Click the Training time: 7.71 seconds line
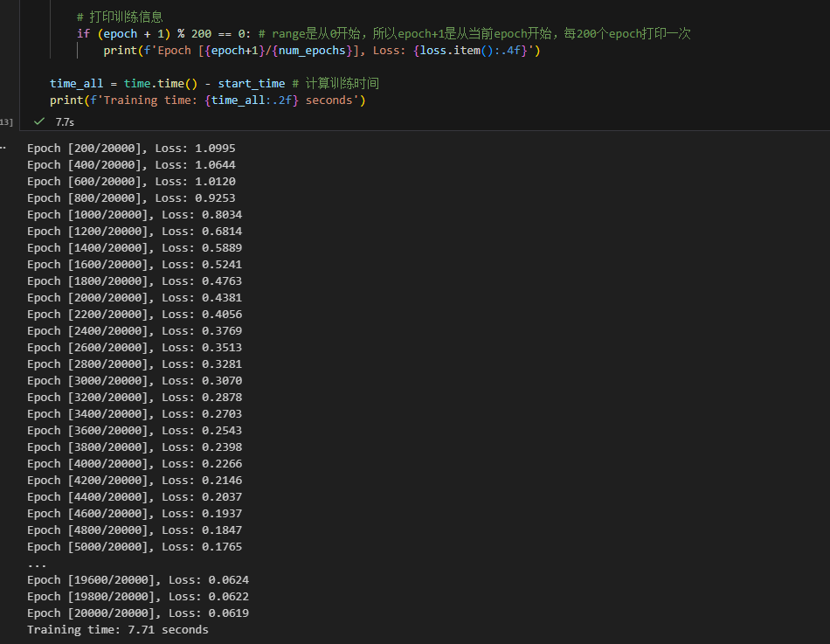Viewport: 830px width, 644px height. click(x=118, y=630)
